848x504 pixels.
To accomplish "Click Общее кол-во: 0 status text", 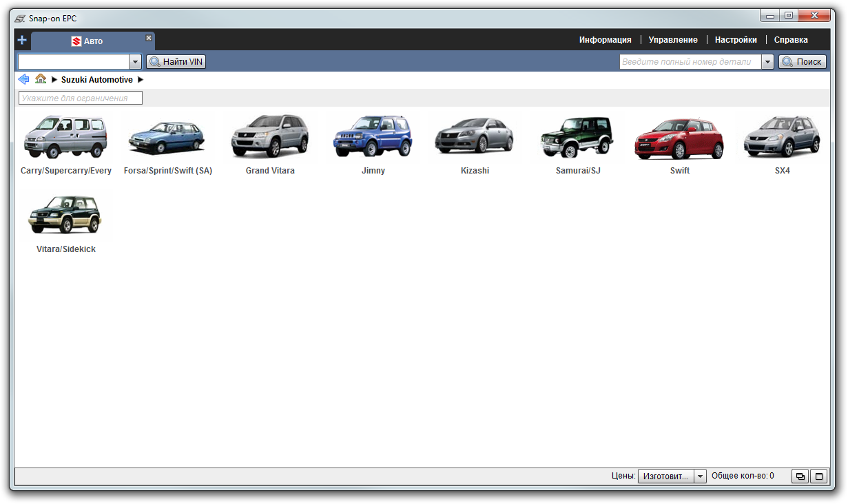I will [x=743, y=476].
